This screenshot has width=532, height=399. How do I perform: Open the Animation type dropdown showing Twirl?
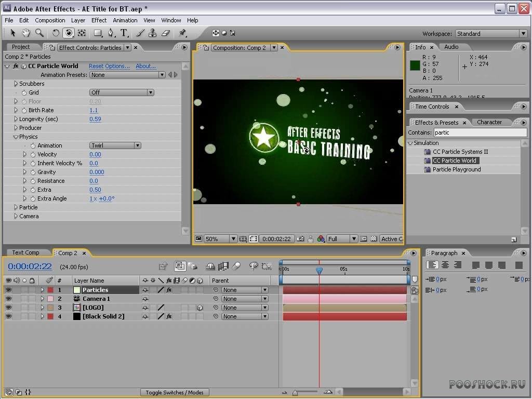pyautogui.click(x=115, y=145)
